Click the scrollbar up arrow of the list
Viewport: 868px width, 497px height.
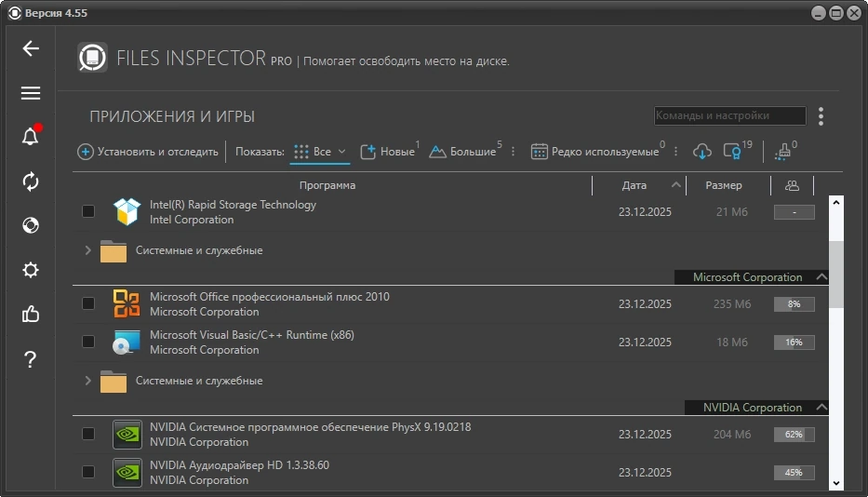point(835,202)
